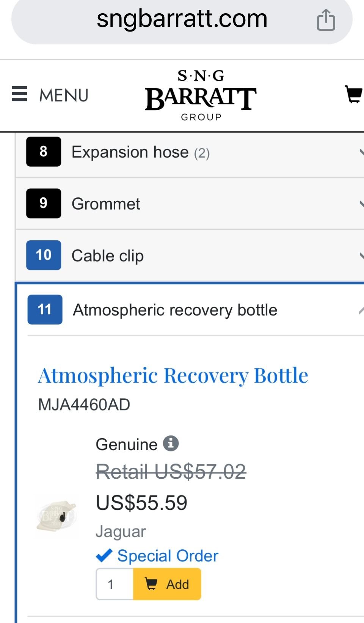Open the Atmospheric Recovery Bottle product link

(173, 376)
